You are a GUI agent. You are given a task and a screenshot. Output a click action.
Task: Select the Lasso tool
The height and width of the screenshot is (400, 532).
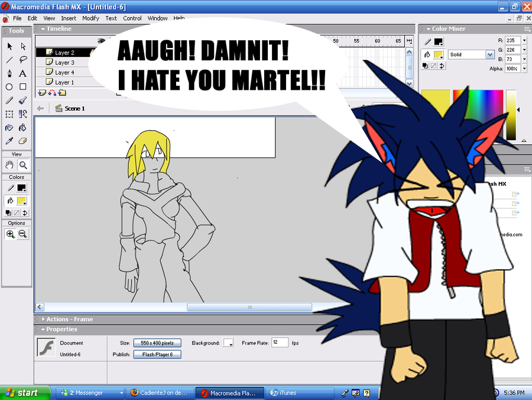pyautogui.click(x=23, y=60)
